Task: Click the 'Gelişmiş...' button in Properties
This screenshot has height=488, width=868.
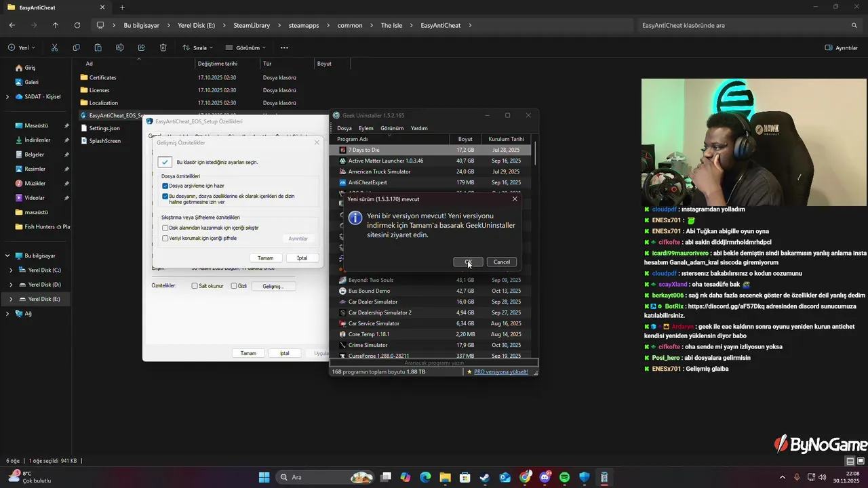Action: click(273, 286)
